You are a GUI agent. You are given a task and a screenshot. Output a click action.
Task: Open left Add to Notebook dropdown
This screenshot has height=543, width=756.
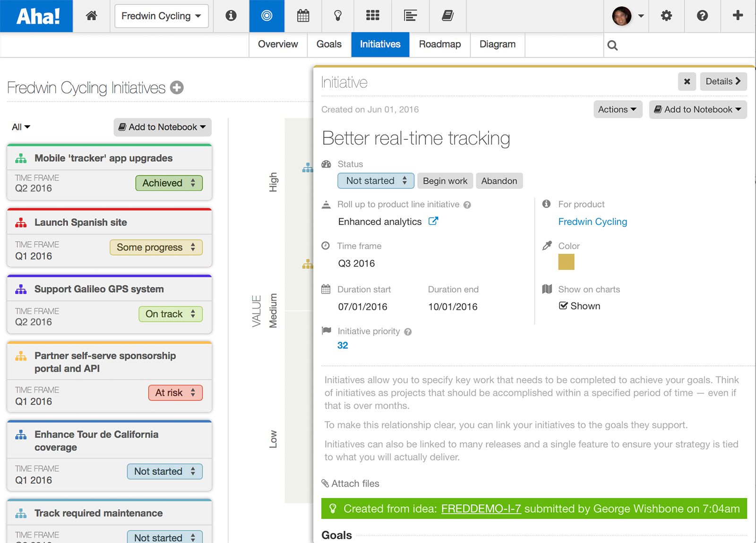163,127
